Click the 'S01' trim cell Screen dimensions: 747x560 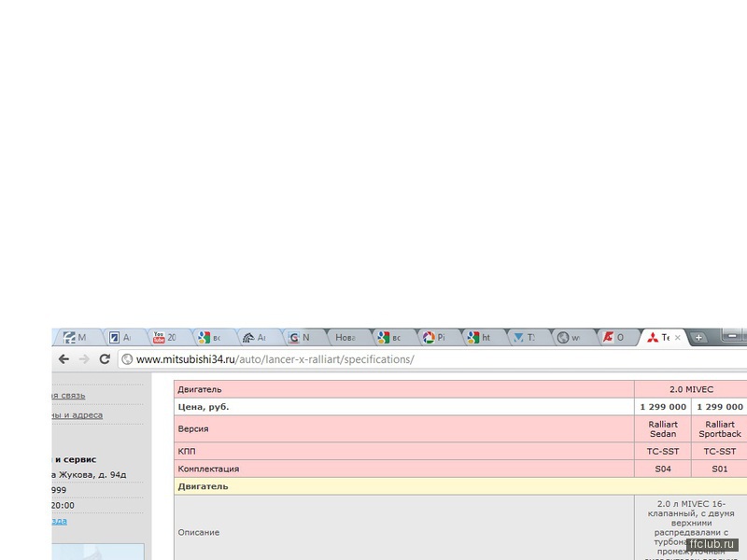[x=719, y=469]
